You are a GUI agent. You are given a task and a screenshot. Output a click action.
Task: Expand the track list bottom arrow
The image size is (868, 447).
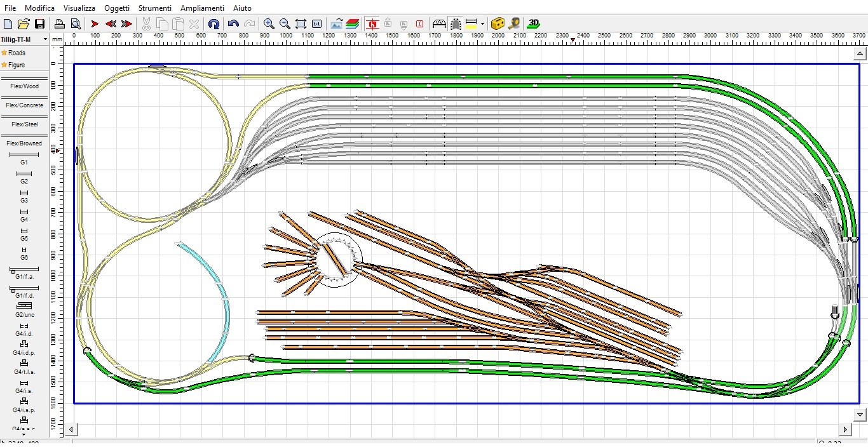24,434
